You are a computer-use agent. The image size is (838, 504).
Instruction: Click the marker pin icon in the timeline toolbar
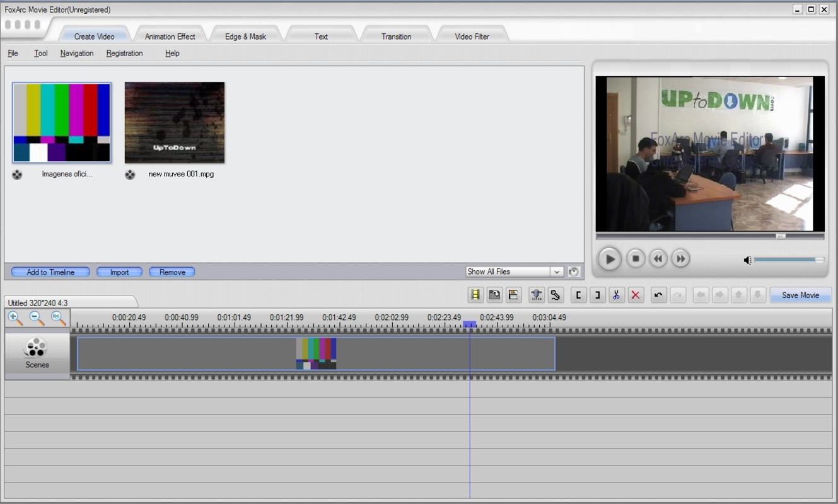click(537, 295)
